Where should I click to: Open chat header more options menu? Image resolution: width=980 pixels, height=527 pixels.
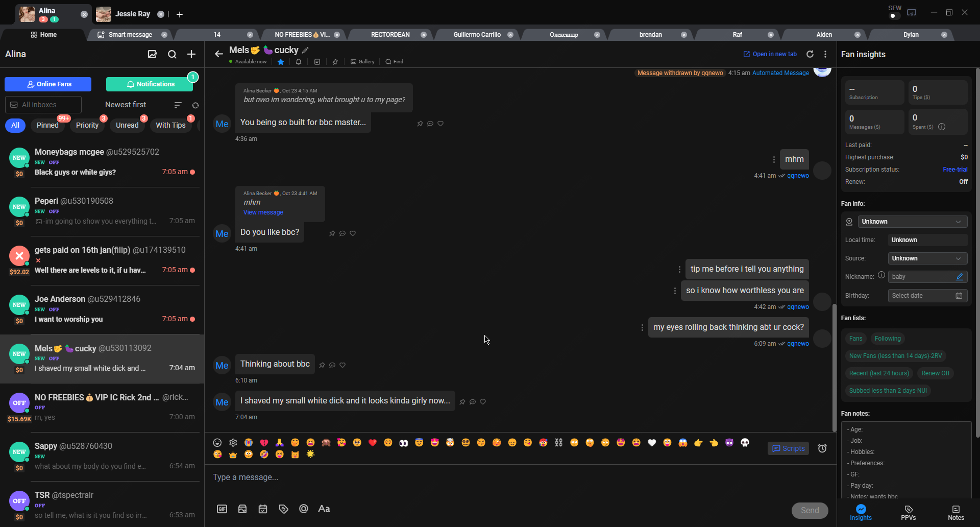tap(825, 54)
